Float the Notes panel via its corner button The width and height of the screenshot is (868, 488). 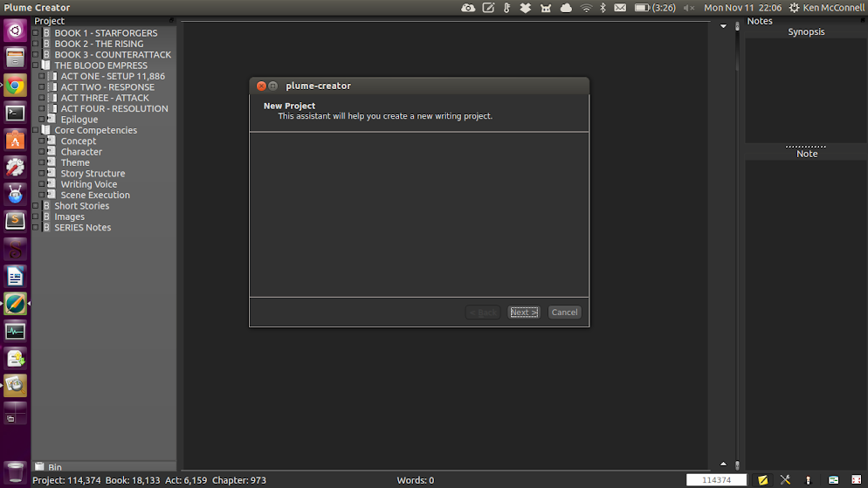[x=863, y=20]
